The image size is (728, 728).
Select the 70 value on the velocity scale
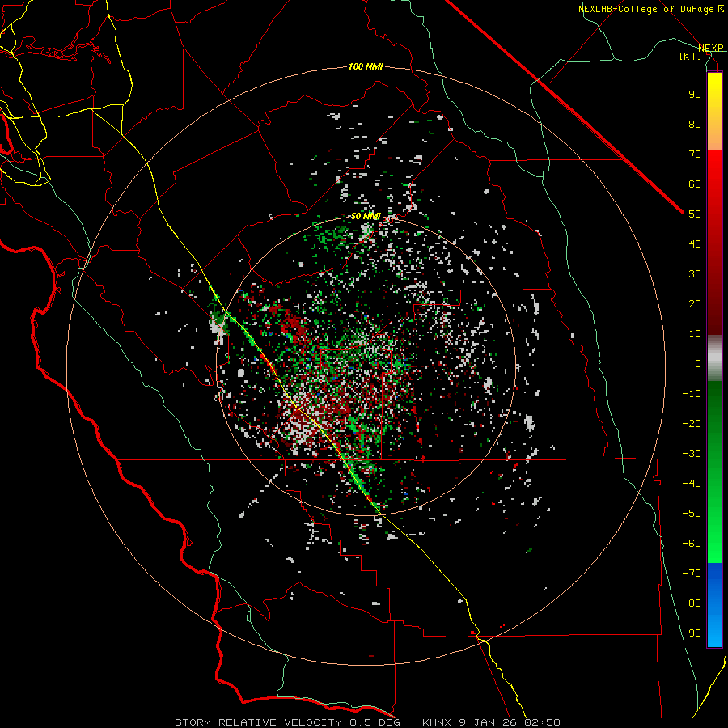coord(695,154)
